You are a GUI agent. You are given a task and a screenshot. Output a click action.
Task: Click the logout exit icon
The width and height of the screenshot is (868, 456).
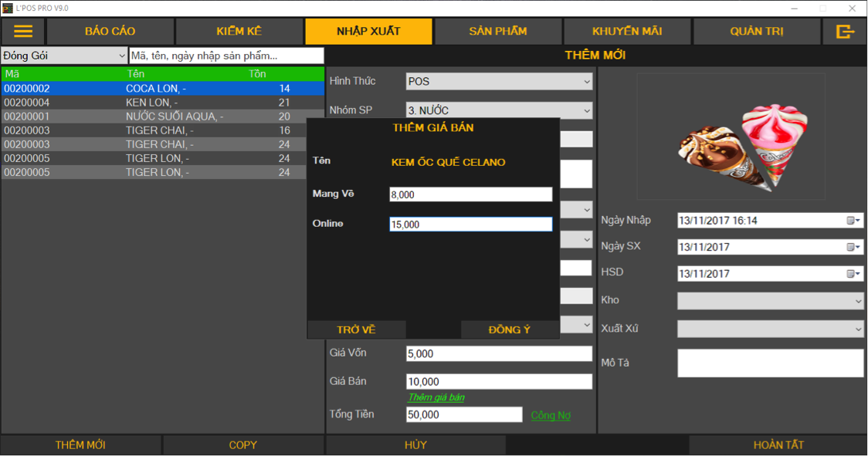pos(845,32)
